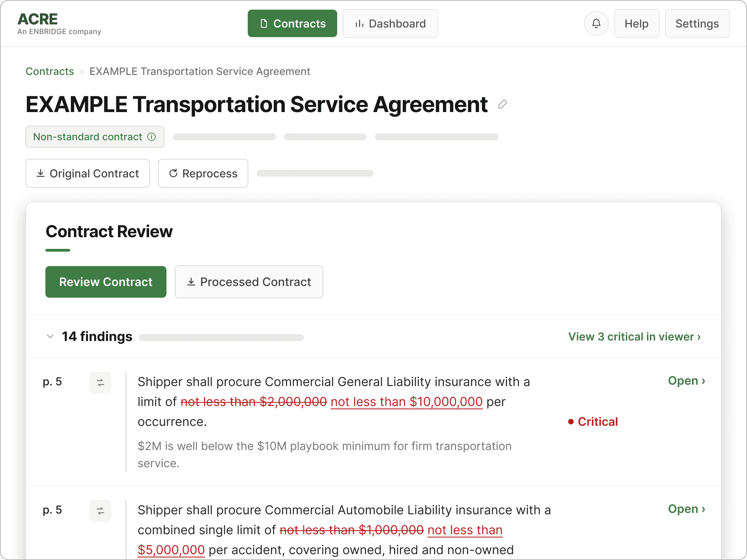Click the notifications bell icon
The height and width of the screenshot is (560, 747).
pos(596,23)
